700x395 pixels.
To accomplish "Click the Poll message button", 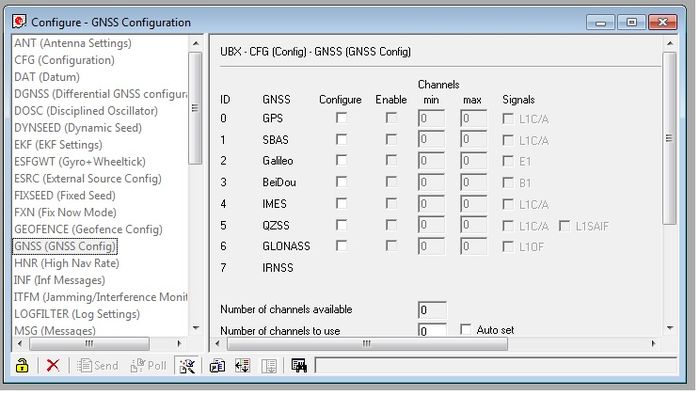I will tap(148, 367).
